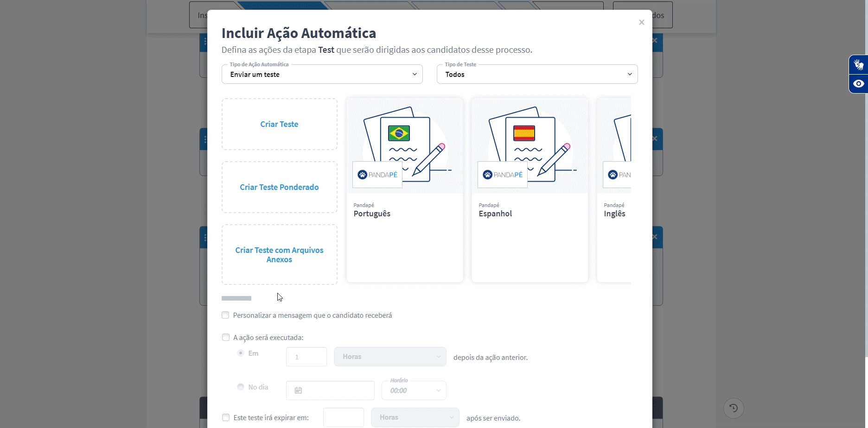Click the Pandapé logo on the Inglês card
Screen dimensions: 868x428
(x=617, y=174)
